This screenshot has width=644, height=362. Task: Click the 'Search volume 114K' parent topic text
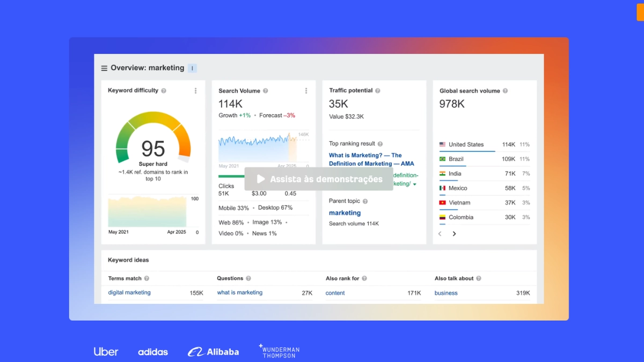point(354,224)
